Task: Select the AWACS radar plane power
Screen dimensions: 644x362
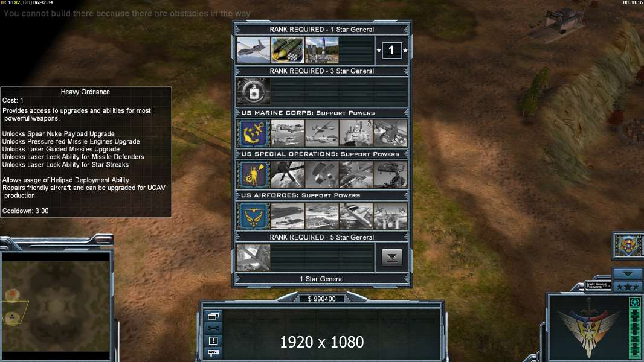Action: click(356, 216)
